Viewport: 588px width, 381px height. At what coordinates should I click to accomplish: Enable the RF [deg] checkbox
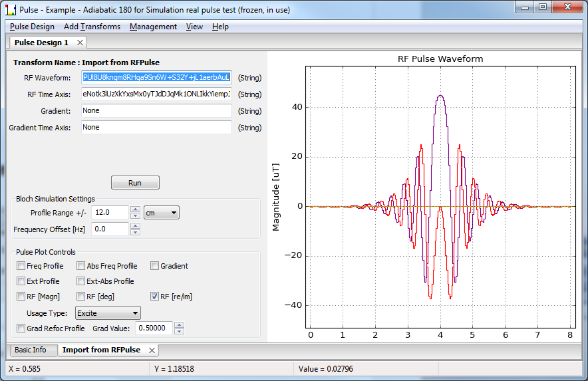pos(80,297)
